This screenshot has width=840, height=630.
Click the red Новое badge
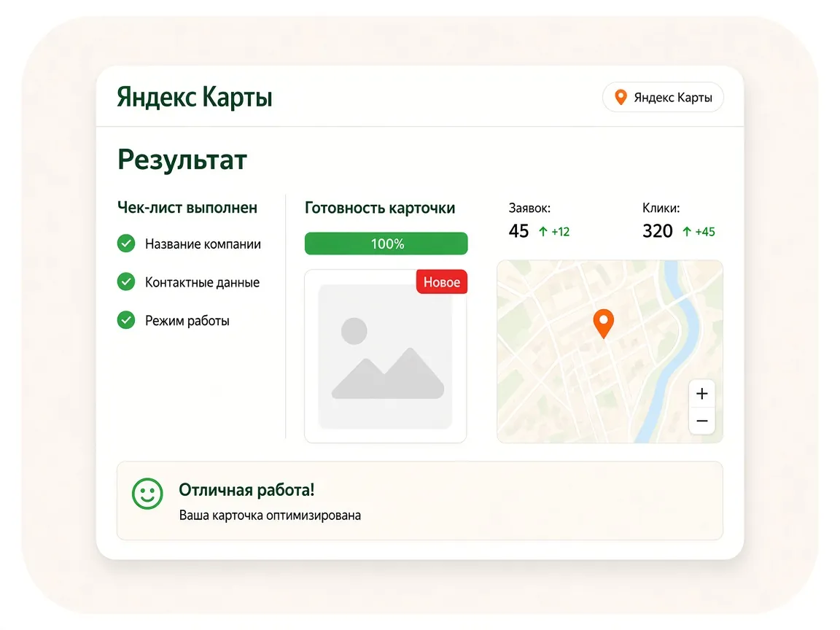(442, 281)
